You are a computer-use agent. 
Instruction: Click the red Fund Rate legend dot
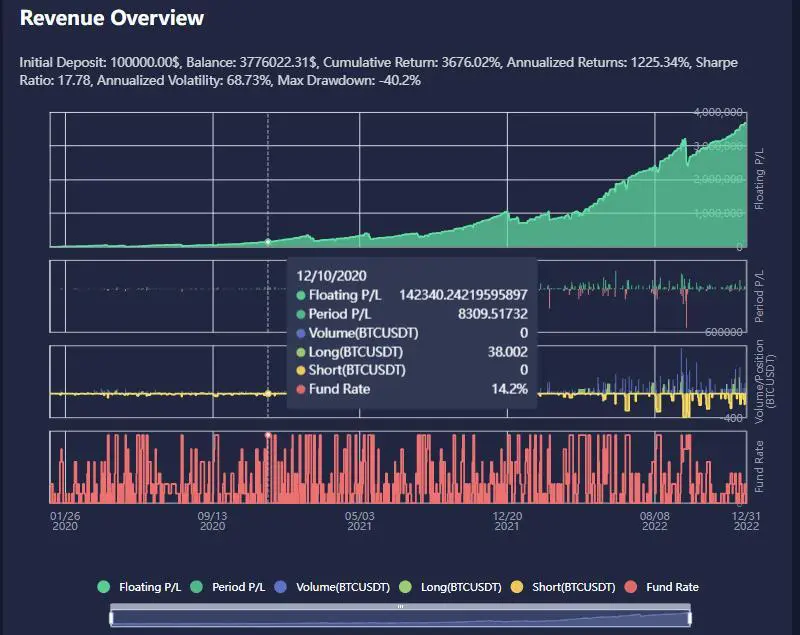click(x=631, y=587)
